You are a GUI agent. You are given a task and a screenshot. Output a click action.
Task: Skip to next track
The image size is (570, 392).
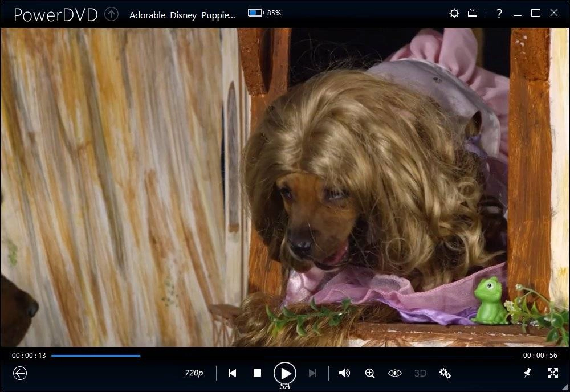coord(312,373)
